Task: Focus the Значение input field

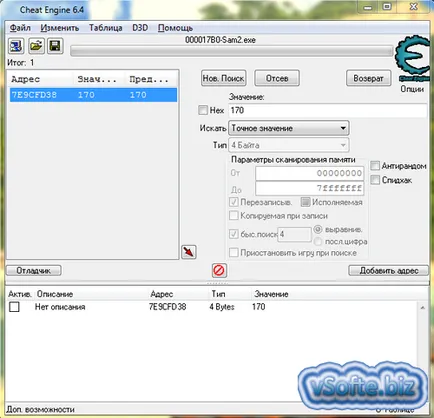Action: tap(328, 110)
